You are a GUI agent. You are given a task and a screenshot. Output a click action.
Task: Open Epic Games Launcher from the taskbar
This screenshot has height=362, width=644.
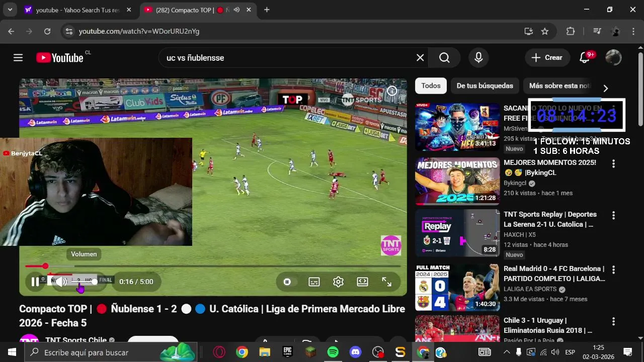(x=287, y=352)
